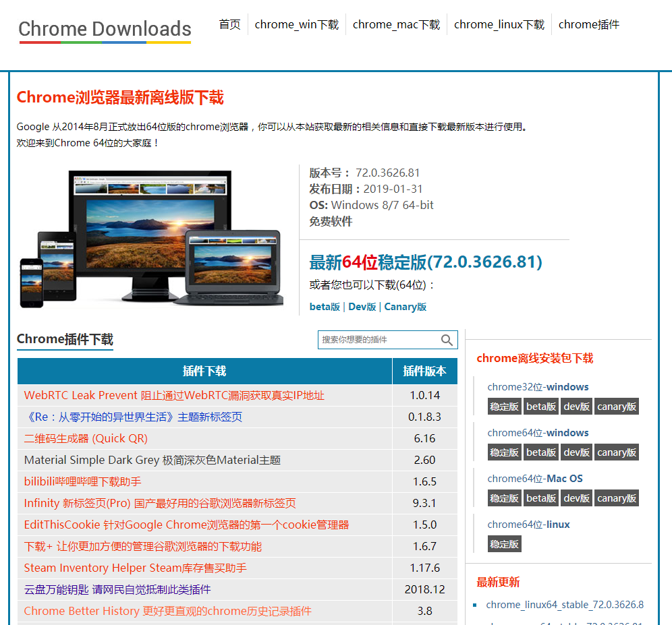Click the version cell 0.1.8.3

424,417
